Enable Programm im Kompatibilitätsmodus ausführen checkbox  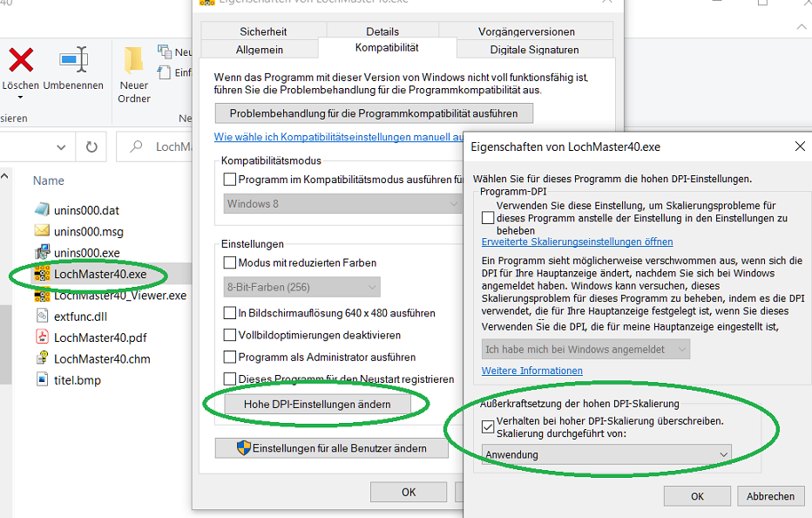click(x=229, y=180)
